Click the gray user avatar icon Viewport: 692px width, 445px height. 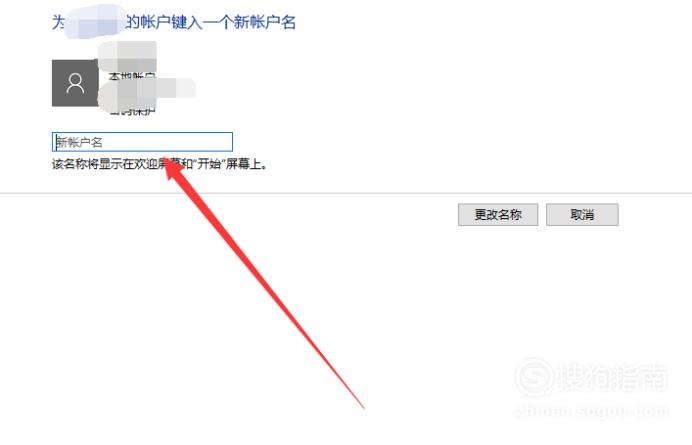pyautogui.click(x=75, y=83)
